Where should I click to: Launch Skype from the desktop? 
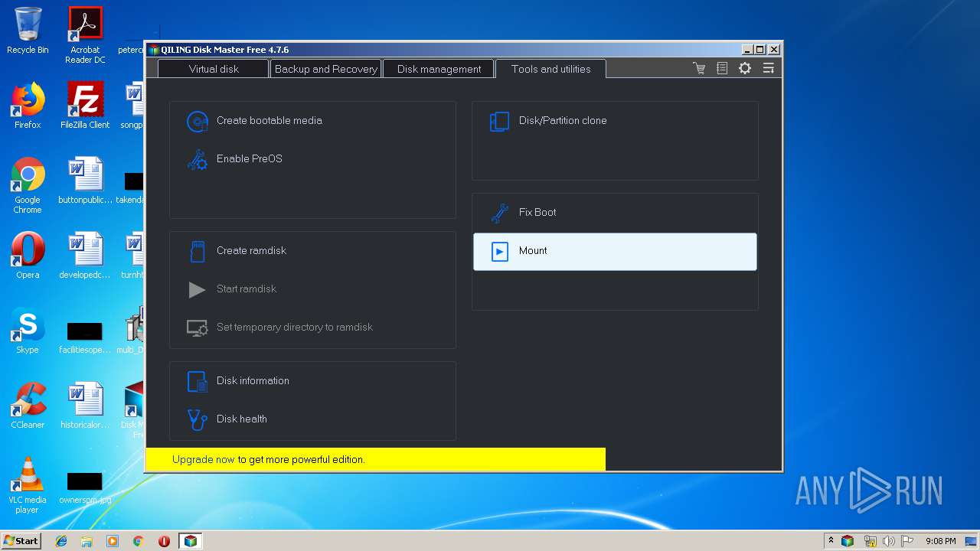coord(28,331)
